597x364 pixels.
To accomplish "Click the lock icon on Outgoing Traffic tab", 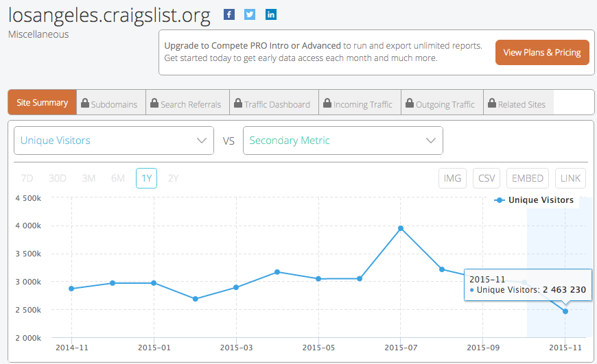I will tap(409, 103).
